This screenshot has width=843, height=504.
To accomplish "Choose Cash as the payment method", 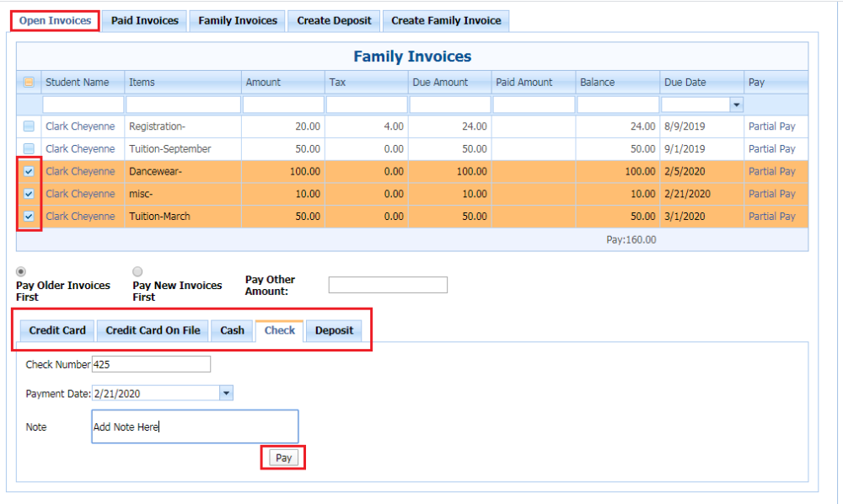I will [x=231, y=330].
